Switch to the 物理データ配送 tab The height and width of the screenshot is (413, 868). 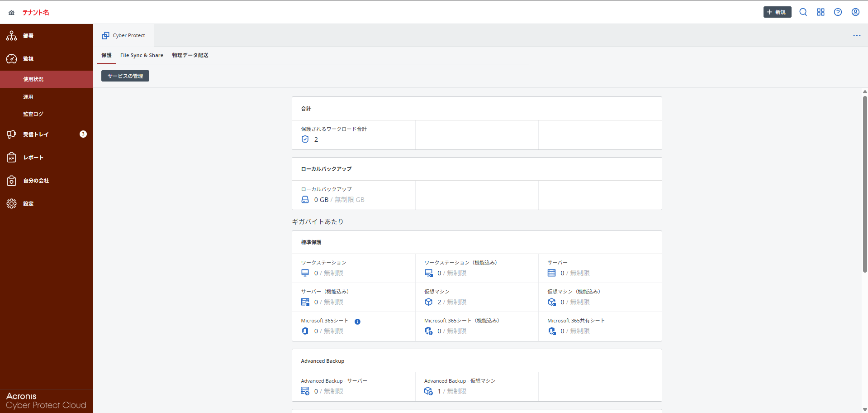click(x=190, y=55)
